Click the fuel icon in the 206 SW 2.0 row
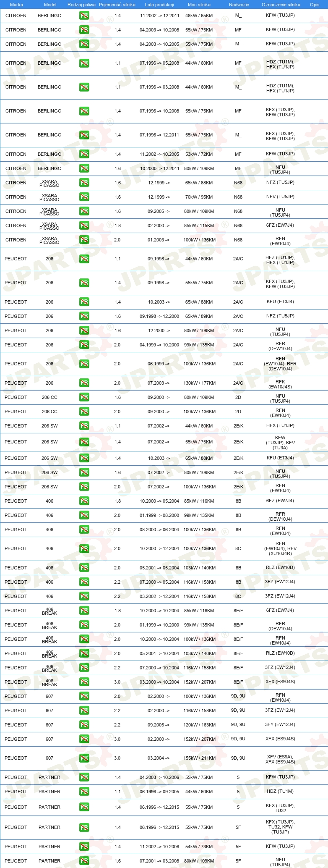The height and width of the screenshot is (868, 328). [84, 487]
